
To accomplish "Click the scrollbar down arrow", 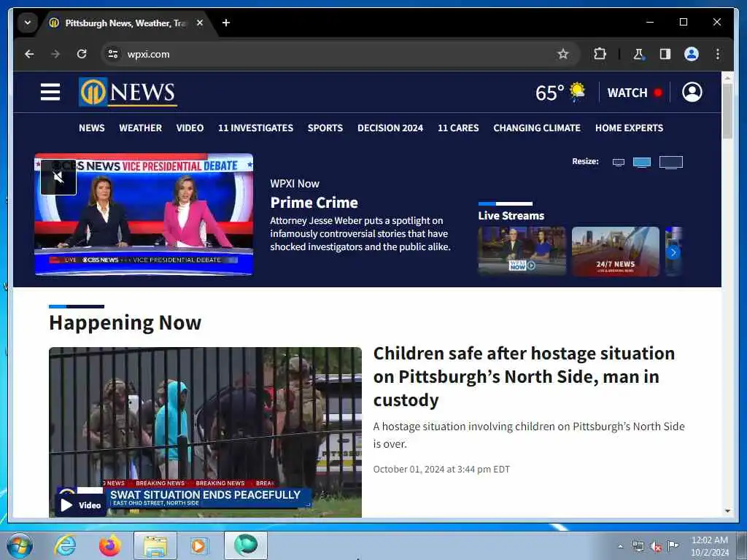I will tap(727, 511).
